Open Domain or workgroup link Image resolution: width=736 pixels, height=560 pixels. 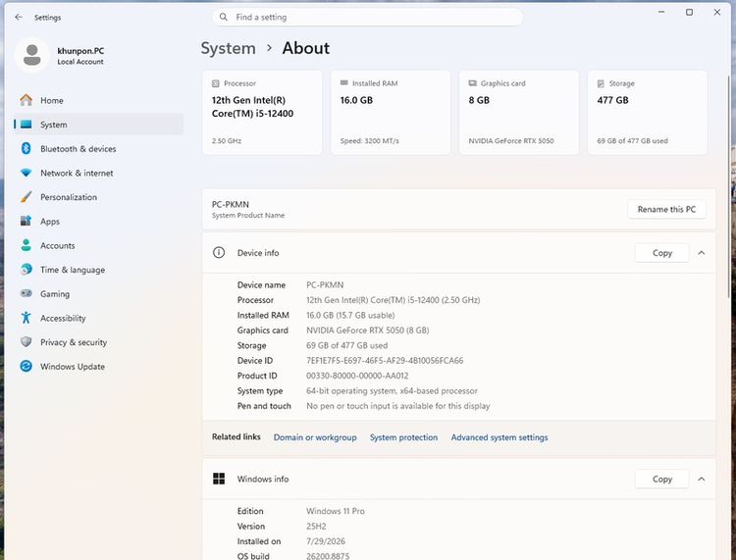(315, 437)
